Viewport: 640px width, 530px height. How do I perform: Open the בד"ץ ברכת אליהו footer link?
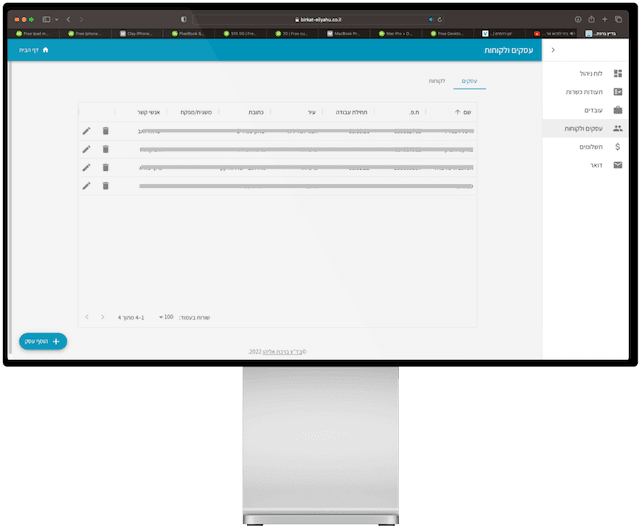point(282,352)
